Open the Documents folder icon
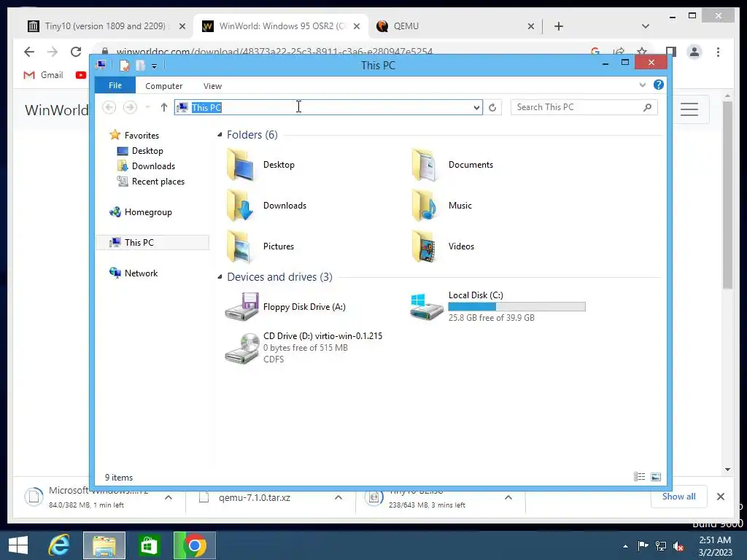The image size is (747, 560). 425,165
